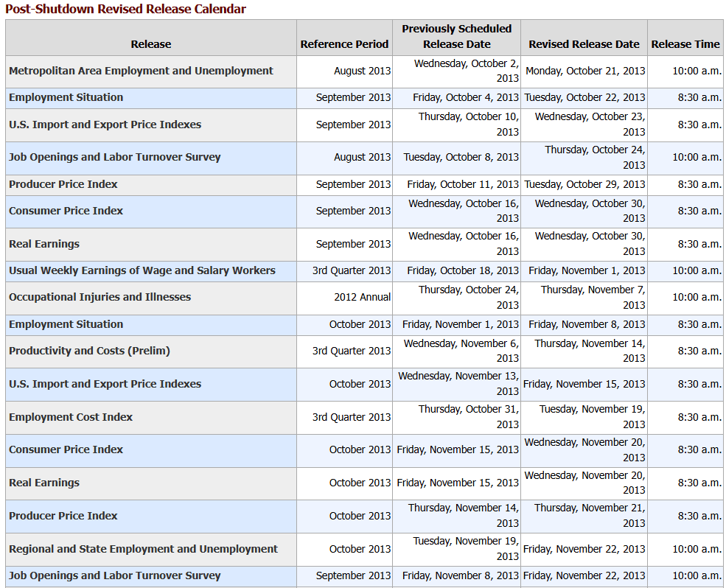The height and width of the screenshot is (588, 726).
Task: Click the Revised Release Date column header
Action: (584, 44)
